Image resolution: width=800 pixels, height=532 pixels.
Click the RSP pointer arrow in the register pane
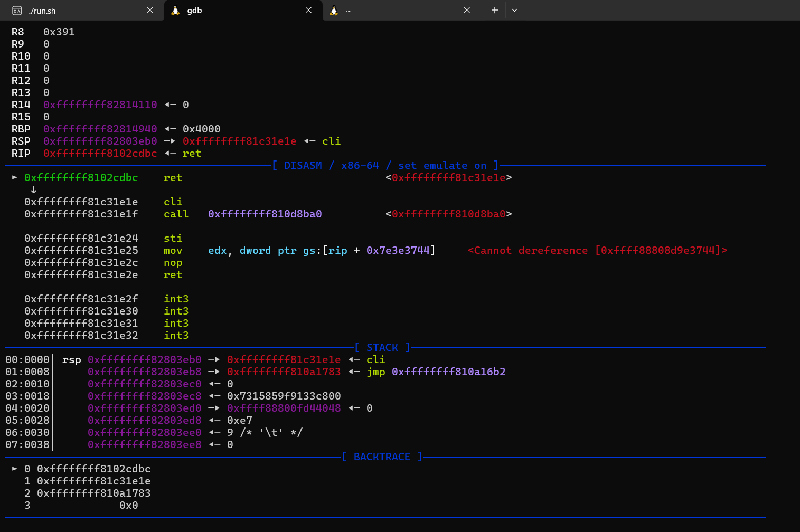click(170, 141)
